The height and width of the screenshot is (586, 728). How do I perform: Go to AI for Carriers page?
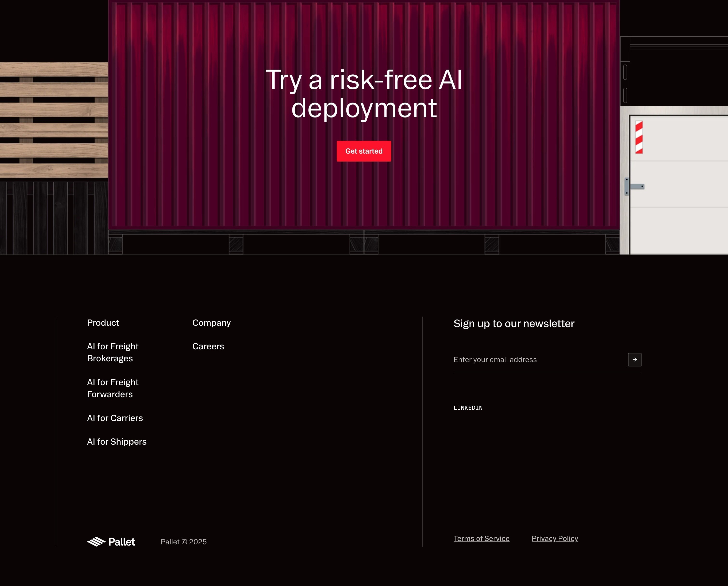click(115, 418)
